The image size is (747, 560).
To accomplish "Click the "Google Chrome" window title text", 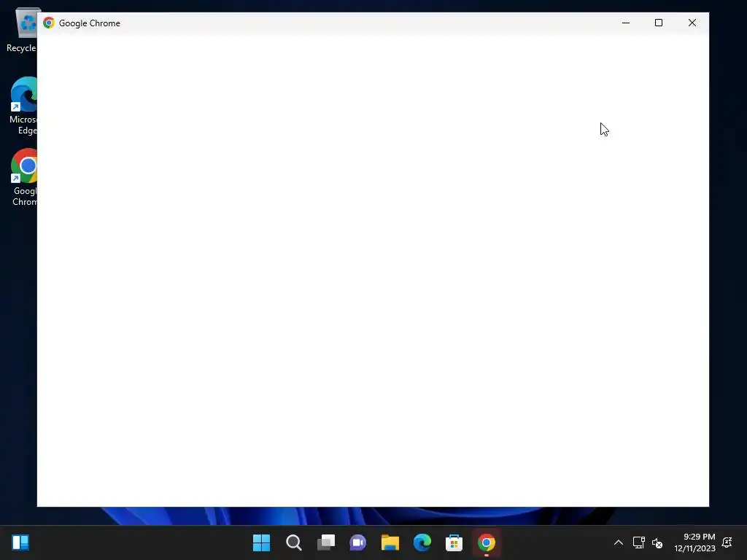I will pos(90,23).
